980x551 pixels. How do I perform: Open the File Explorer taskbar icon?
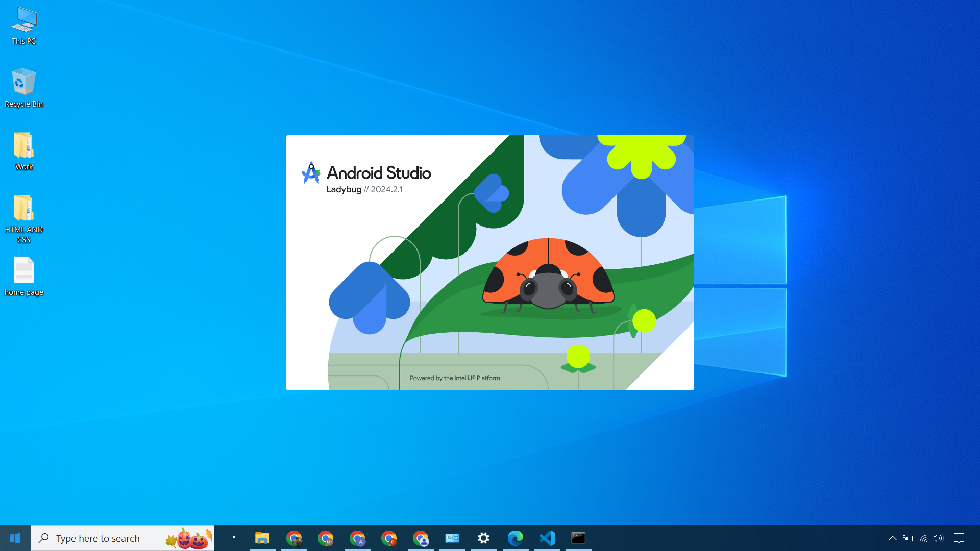coord(262,538)
